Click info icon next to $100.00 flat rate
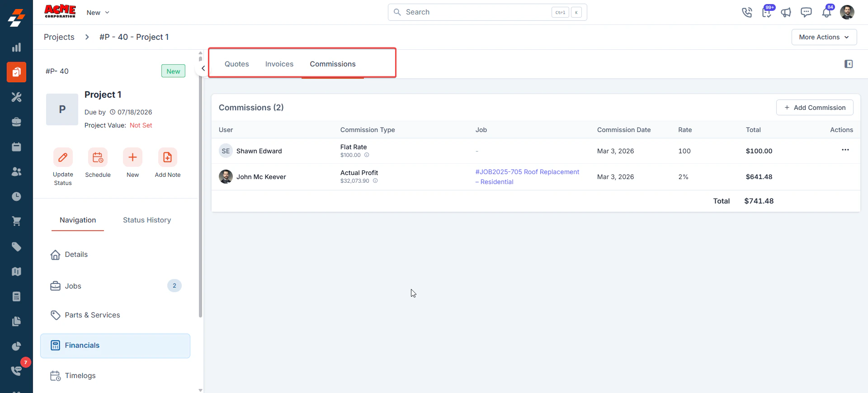 click(x=367, y=155)
